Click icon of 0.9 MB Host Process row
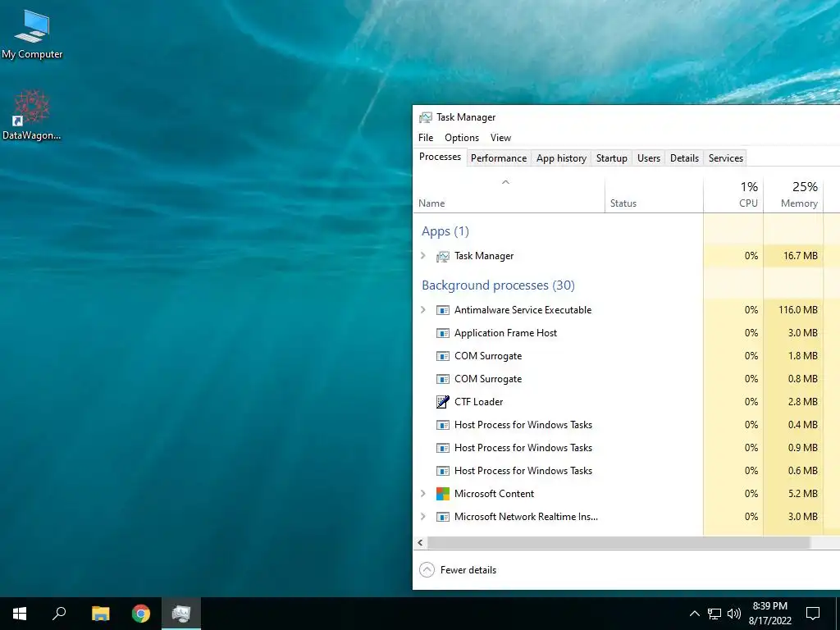 [442, 449]
